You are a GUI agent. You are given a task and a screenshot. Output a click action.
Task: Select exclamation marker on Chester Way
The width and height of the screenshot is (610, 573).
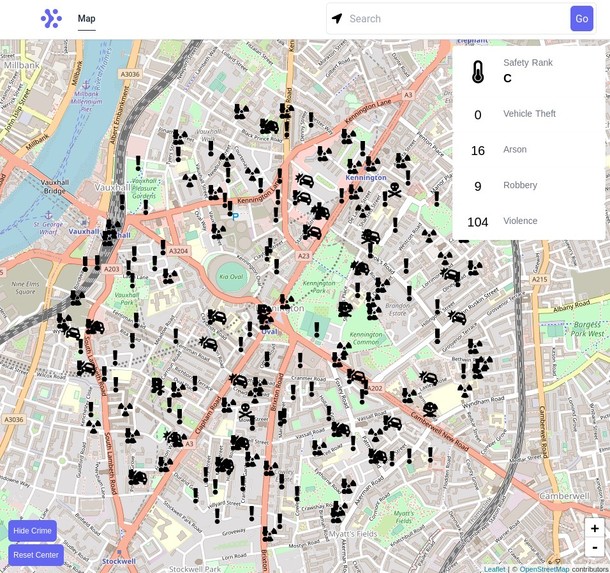[311, 120]
